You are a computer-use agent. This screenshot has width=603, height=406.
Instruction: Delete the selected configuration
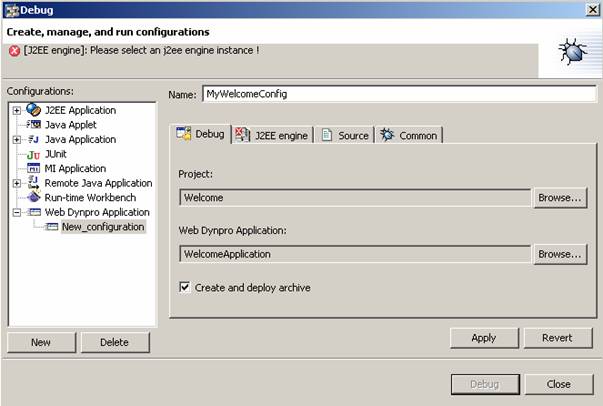point(114,342)
